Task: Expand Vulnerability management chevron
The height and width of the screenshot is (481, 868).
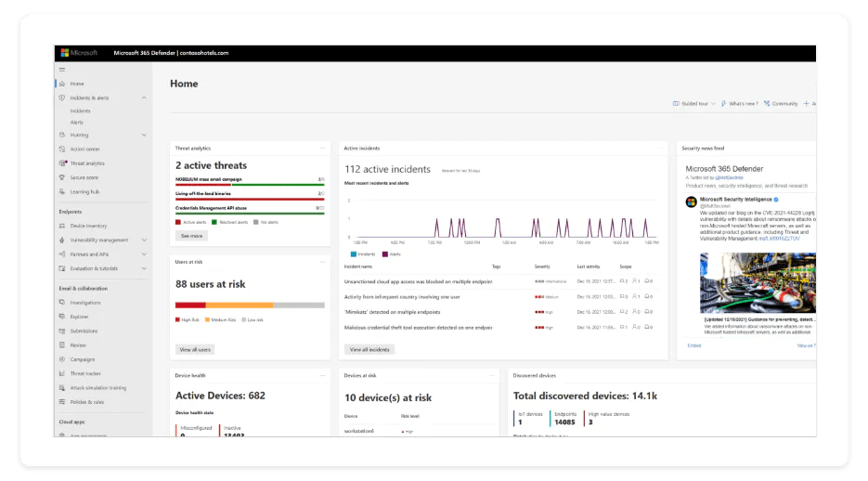Action: [x=144, y=240]
